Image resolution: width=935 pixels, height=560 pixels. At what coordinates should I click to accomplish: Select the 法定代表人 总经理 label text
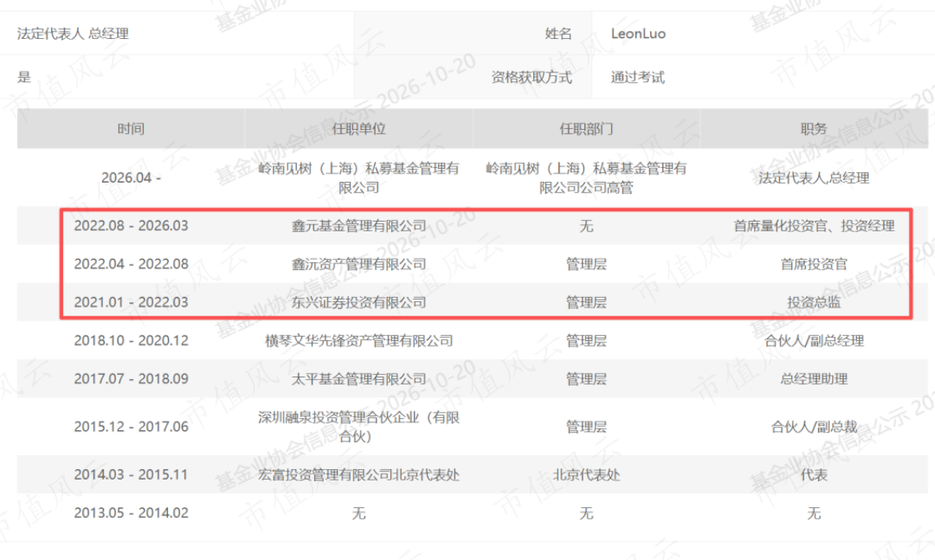73,33
